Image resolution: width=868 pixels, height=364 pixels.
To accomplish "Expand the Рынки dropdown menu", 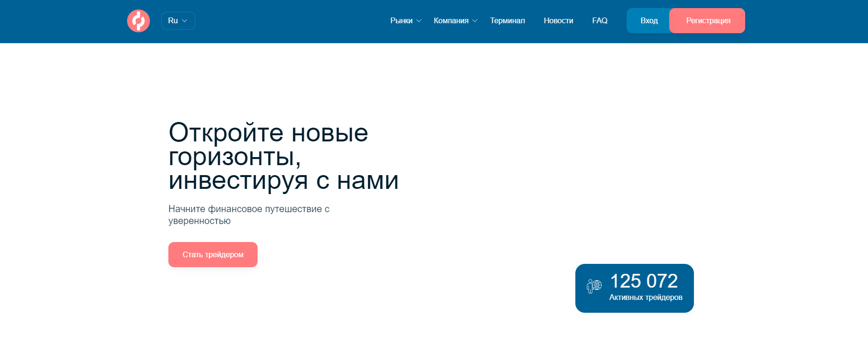I will pos(401,21).
